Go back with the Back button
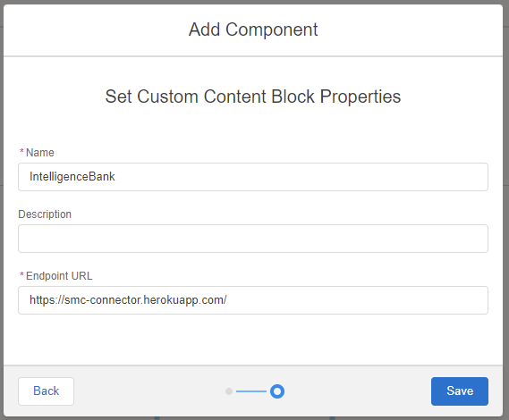 click(x=47, y=391)
